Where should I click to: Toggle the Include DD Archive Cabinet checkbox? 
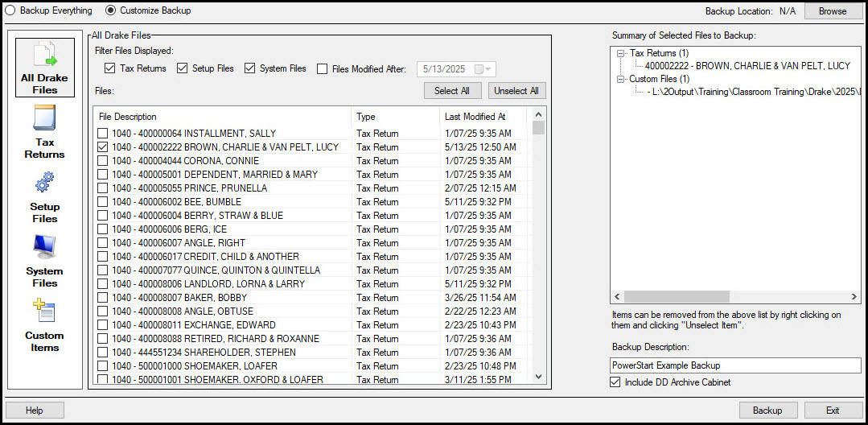[x=615, y=382]
